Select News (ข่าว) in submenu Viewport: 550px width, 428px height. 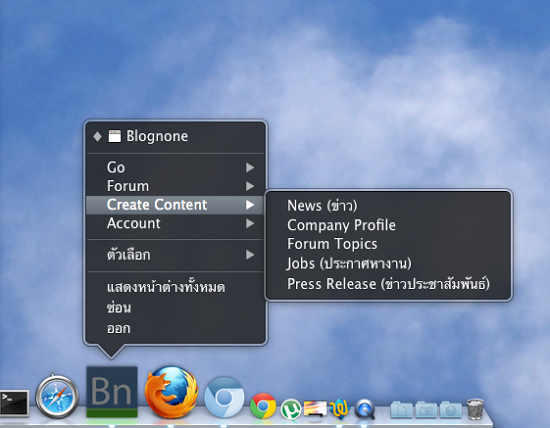pos(389,206)
